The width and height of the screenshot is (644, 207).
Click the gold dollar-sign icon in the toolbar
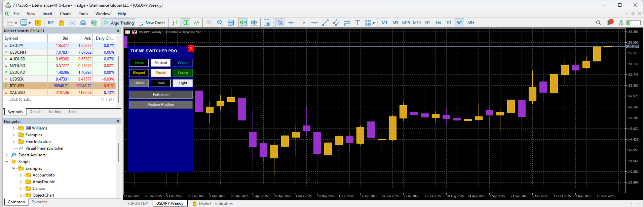(x=38, y=23)
